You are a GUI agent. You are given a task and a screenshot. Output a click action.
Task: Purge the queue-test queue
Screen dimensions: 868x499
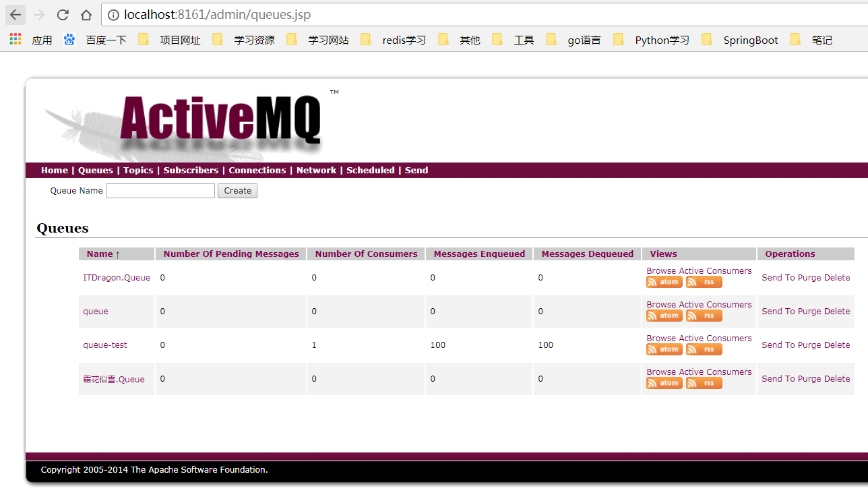click(x=809, y=345)
